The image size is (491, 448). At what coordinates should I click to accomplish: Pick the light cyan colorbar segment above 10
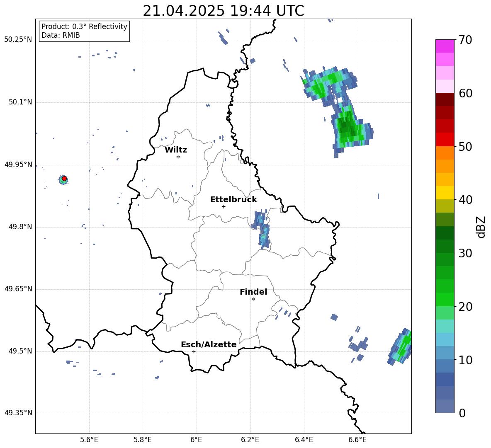(445, 339)
